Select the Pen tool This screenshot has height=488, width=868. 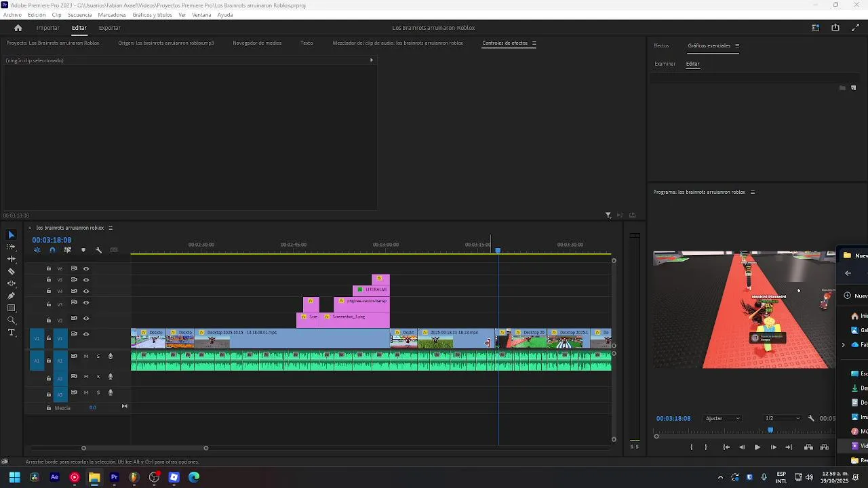click(x=11, y=296)
